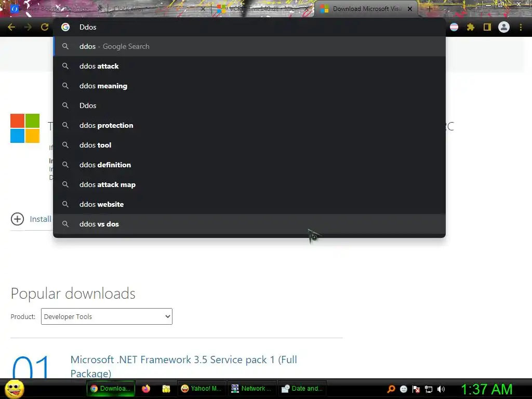532x399 pixels.
Task: Pick the 'ddos attack map' suggestion
Action: [x=249, y=184]
